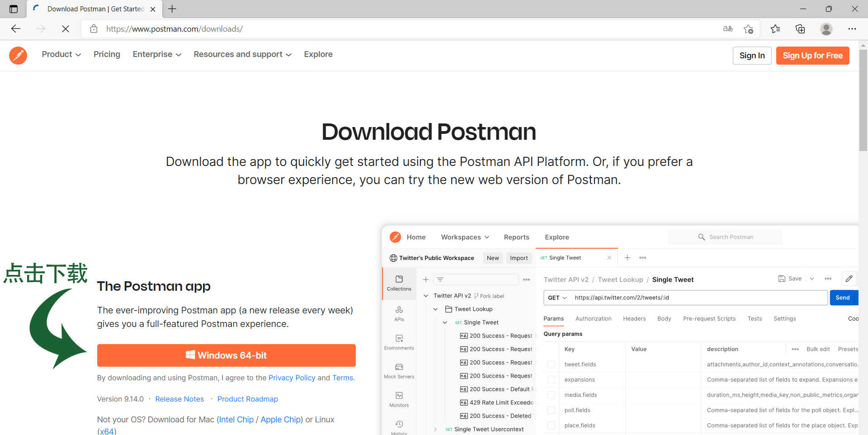Viewport: 868px width, 435px height.
Task: Click the Send request button
Action: tap(843, 298)
